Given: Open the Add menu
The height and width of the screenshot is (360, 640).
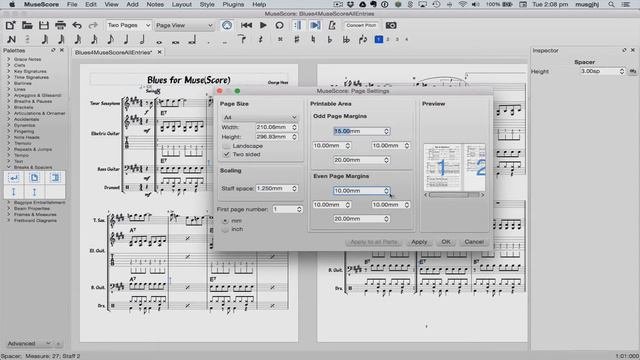Looking at the screenshot, I should [x=132, y=4].
